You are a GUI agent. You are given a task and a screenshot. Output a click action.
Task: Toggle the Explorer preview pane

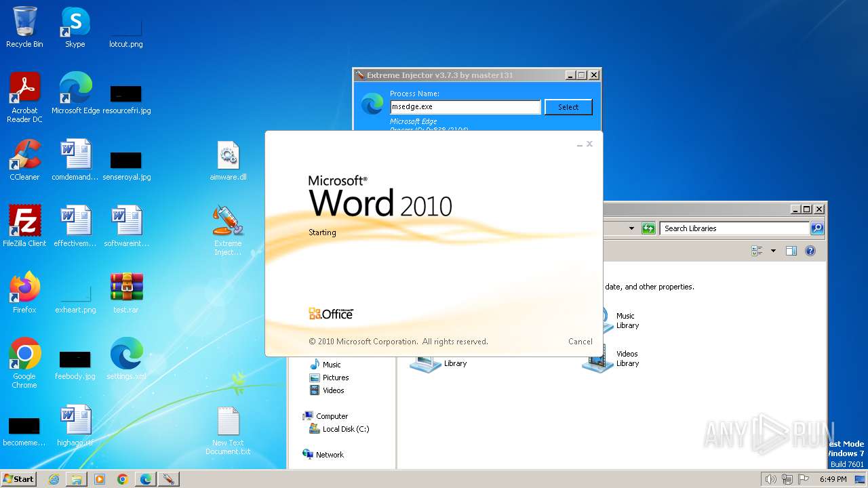(791, 251)
